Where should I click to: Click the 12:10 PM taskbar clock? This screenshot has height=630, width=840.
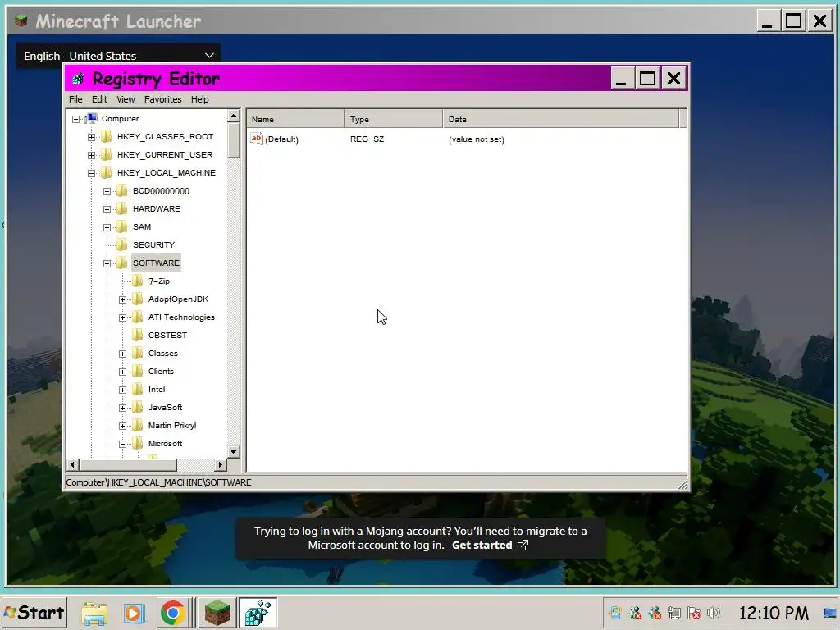pos(774,613)
